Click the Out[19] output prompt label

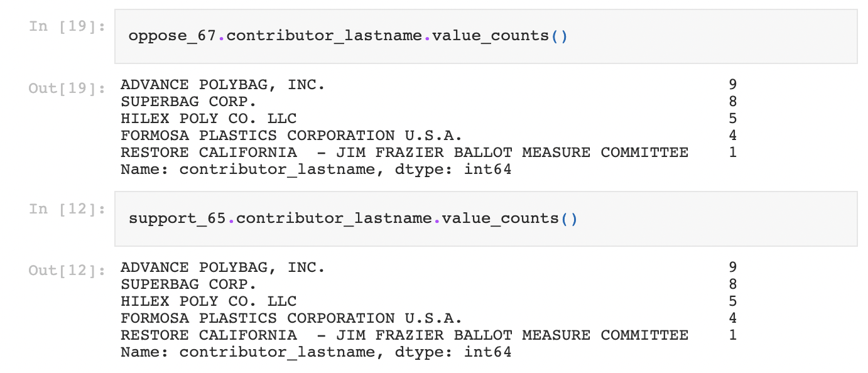[x=67, y=88]
